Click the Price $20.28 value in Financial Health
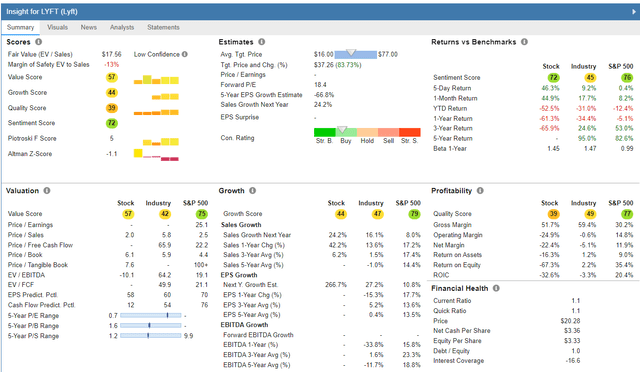 point(570,321)
